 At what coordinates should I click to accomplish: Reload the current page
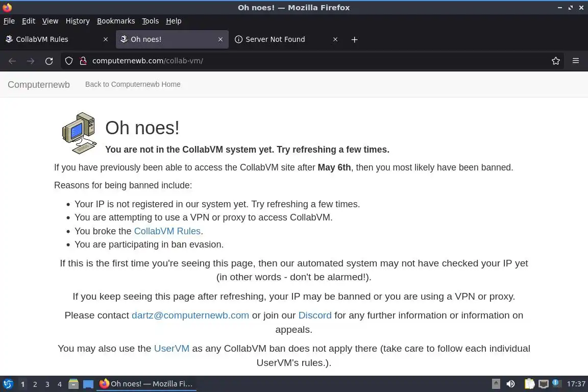click(x=49, y=61)
